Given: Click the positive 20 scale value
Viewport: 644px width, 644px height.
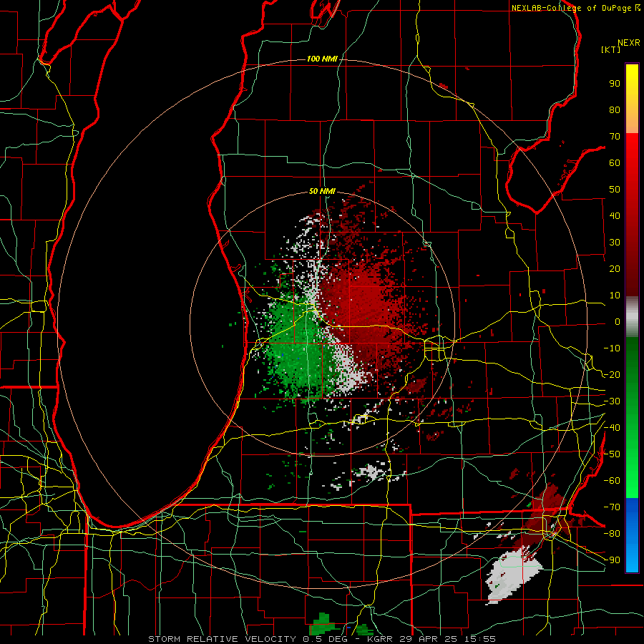Looking at the screenshot, I should click(615, 269).
